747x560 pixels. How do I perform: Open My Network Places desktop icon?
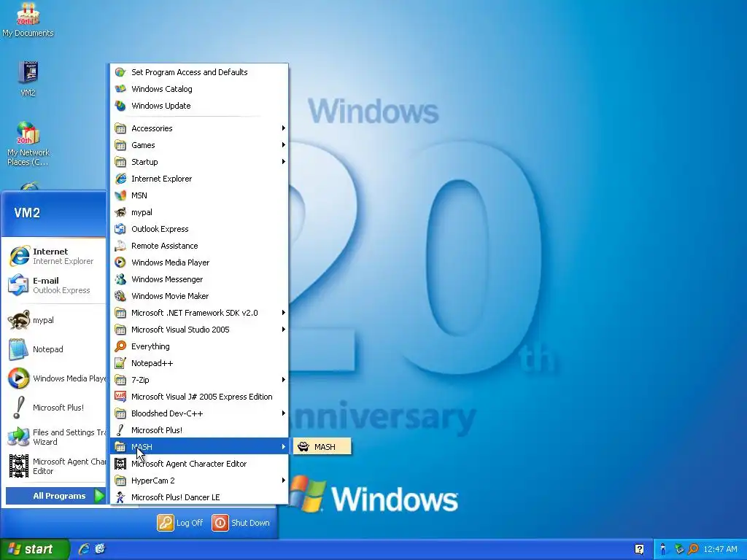click(28, 144)
